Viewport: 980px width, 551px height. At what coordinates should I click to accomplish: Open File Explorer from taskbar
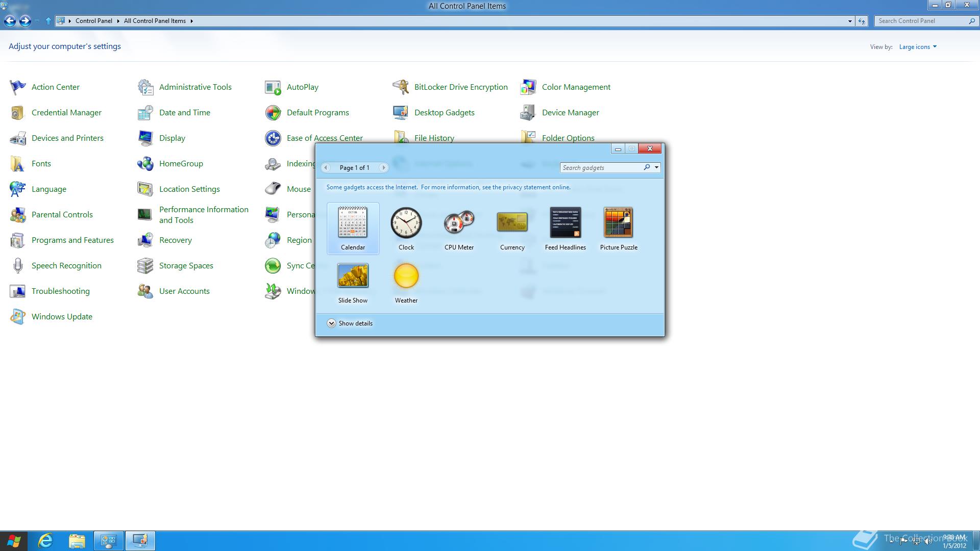(77, 541)
